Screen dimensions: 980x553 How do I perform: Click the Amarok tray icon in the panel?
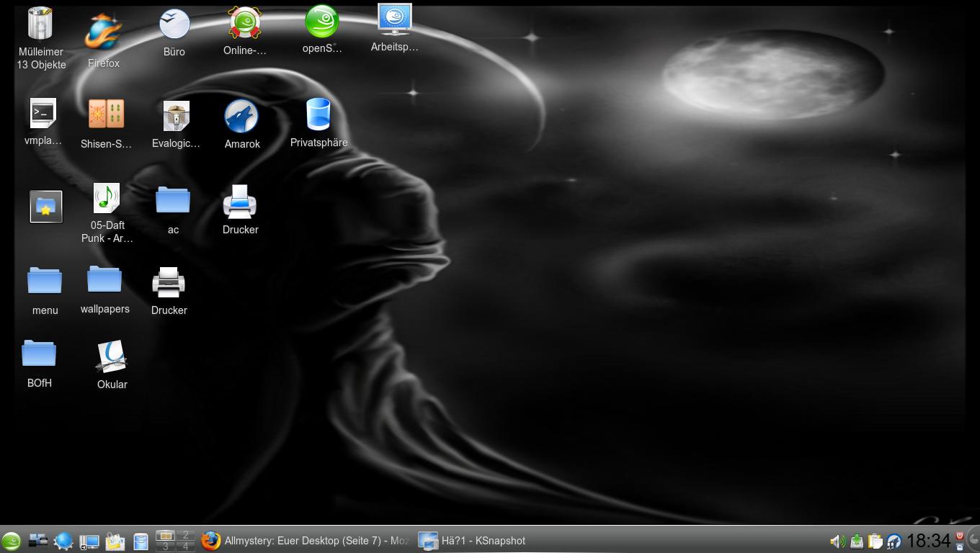coord(894,541)
